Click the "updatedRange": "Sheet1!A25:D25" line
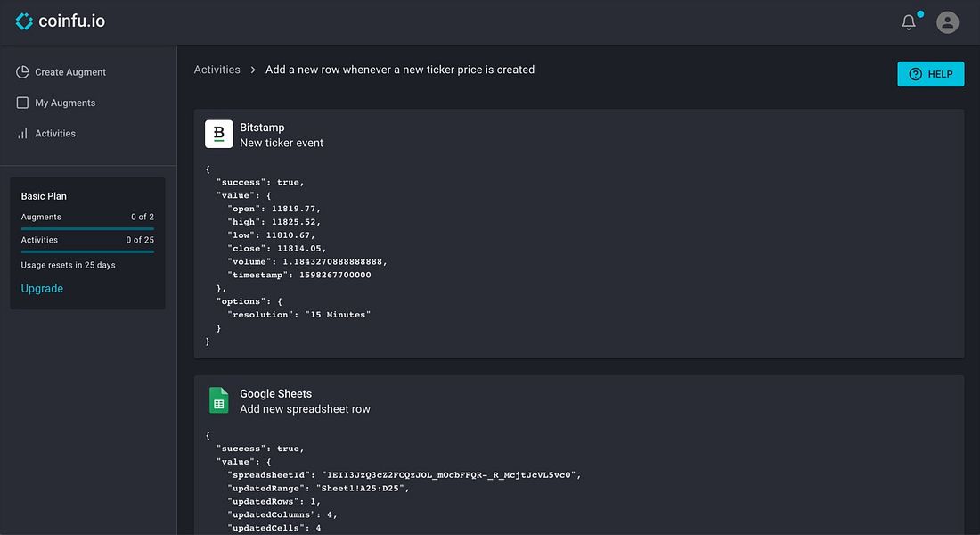 pos(318,488)
